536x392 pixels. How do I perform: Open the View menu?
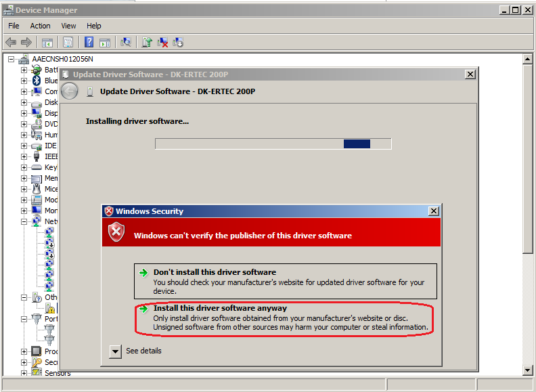coord(68,26)
